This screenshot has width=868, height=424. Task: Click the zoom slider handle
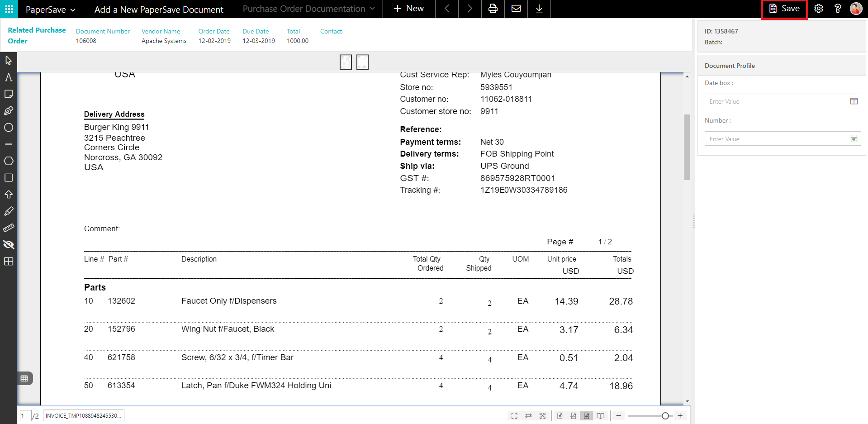click(665, 416)
